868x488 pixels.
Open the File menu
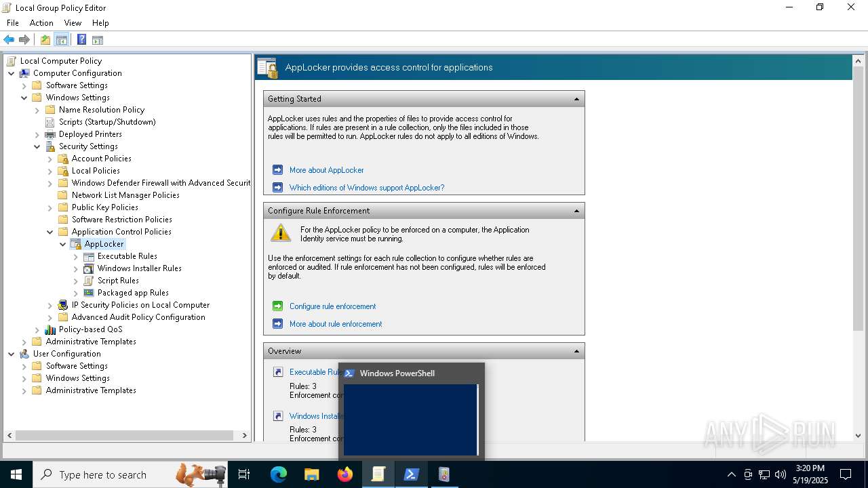point(13,23)
